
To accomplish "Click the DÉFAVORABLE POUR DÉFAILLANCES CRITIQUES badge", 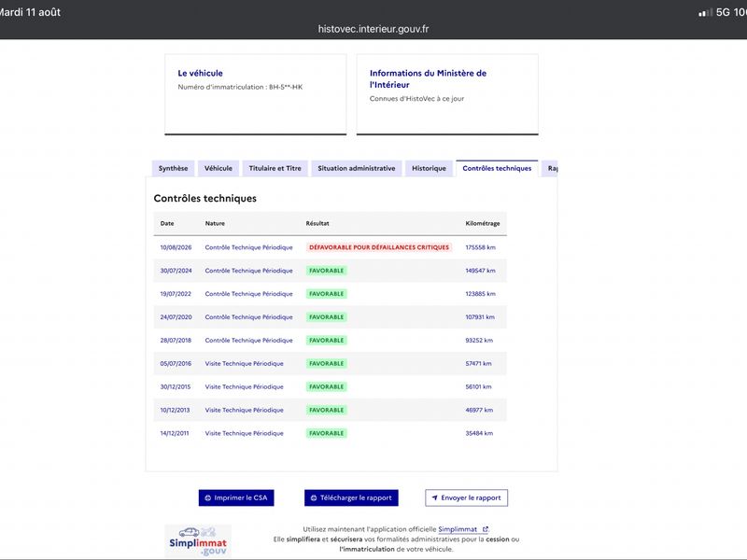I will point(379,247).
